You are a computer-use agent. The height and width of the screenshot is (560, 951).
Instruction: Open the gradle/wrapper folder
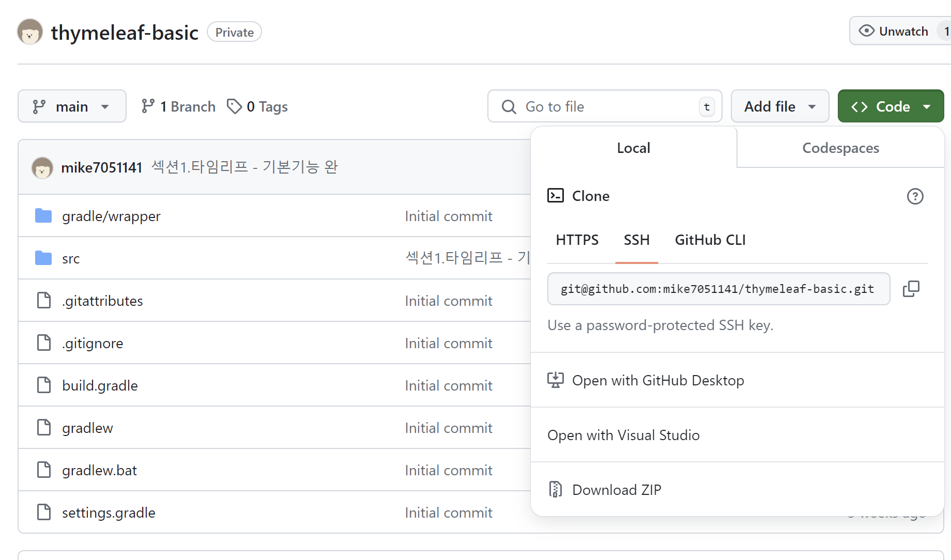[111, 216]
